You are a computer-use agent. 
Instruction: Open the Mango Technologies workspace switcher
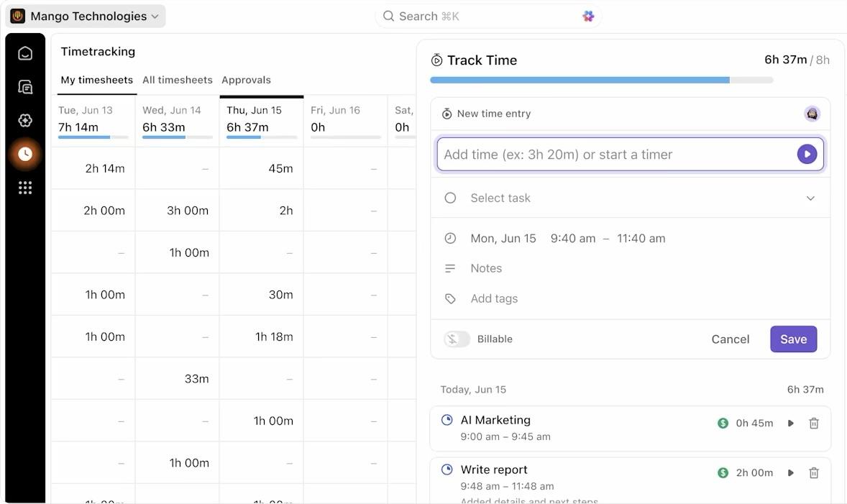tap(85, 15)
